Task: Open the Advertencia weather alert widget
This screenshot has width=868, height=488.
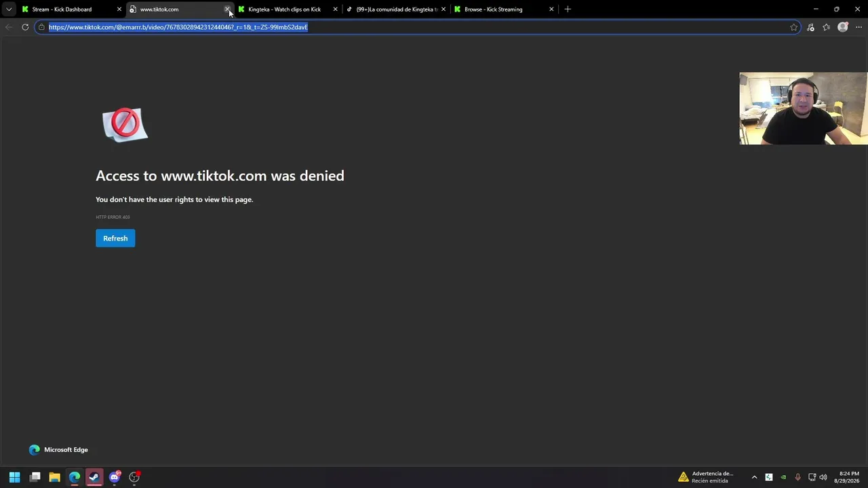Action: pyautogui.click(x=706, y=477)
